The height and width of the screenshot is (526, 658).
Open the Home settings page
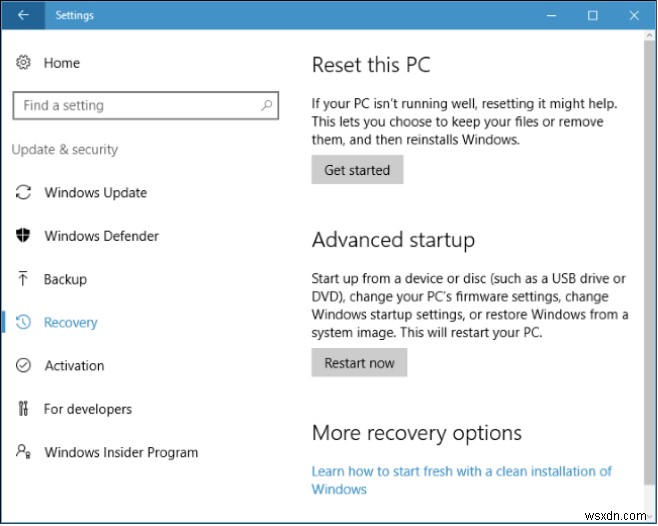pyautogui.click(x=62, y=63)
